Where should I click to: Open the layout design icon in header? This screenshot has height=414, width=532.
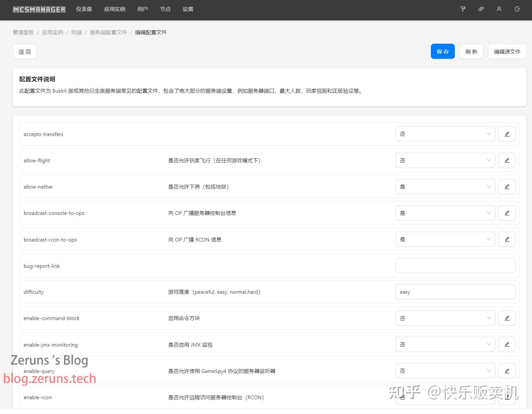pos(481,9)
